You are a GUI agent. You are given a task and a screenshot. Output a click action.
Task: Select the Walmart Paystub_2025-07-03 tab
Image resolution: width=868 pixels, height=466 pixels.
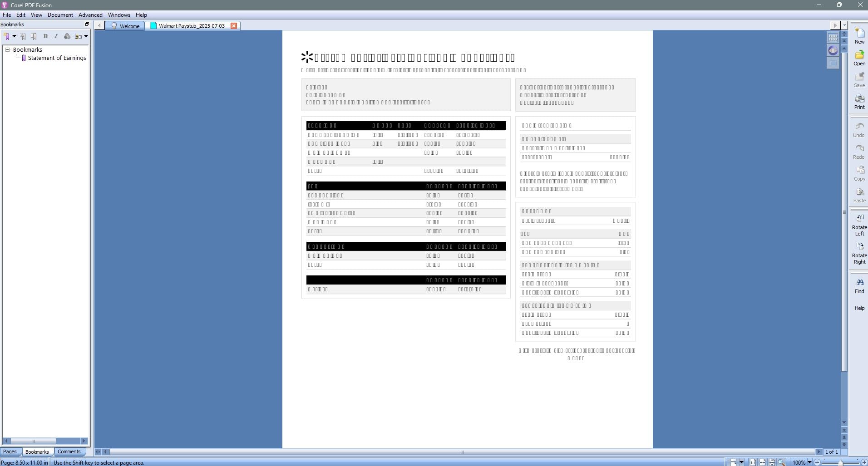(x=192, y=26)
